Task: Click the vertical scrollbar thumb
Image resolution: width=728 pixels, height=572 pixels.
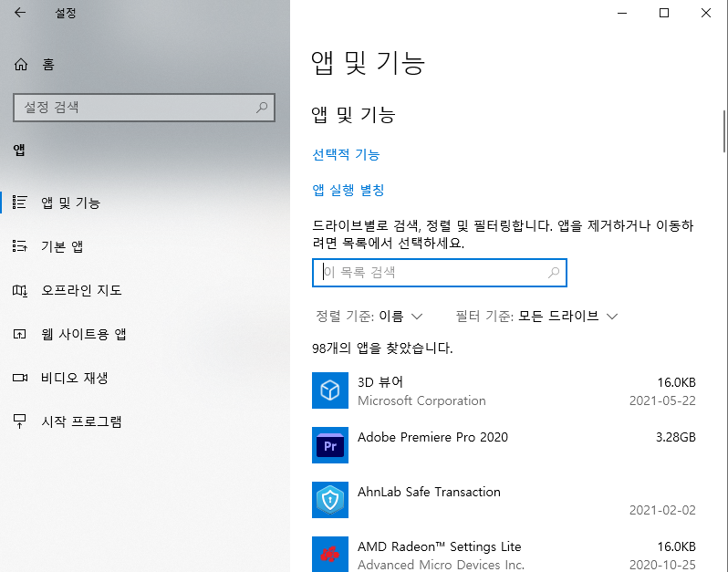Action: click(724, 131)
